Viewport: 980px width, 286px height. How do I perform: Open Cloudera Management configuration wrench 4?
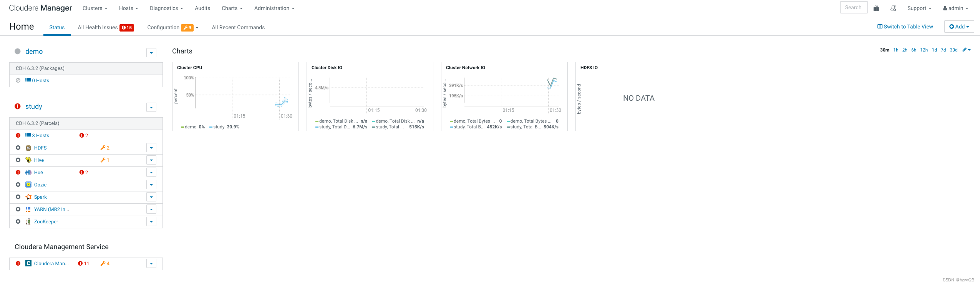105,264
